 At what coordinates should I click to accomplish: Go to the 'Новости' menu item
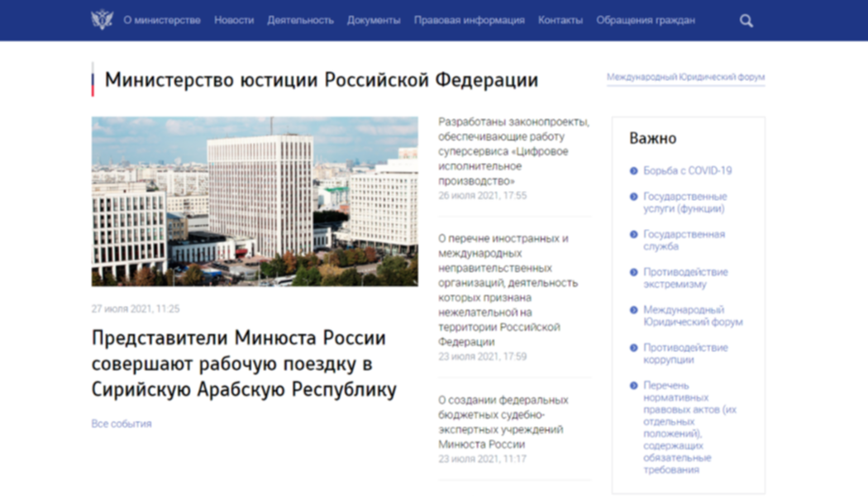tap(234, 21)
